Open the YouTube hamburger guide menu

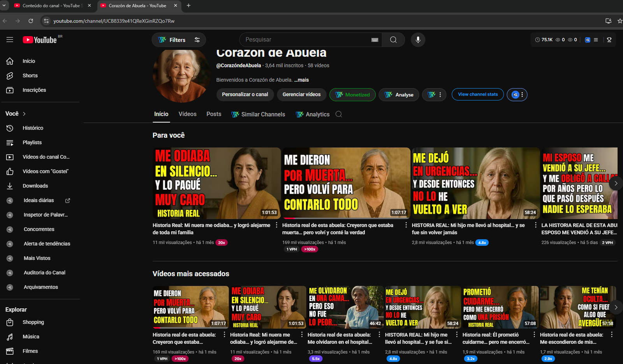10,40
